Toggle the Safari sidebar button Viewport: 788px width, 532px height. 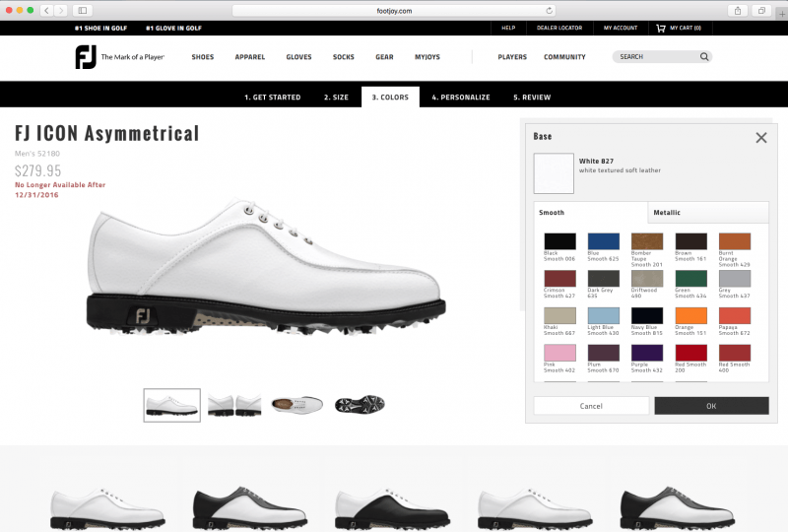click(83, 10)
